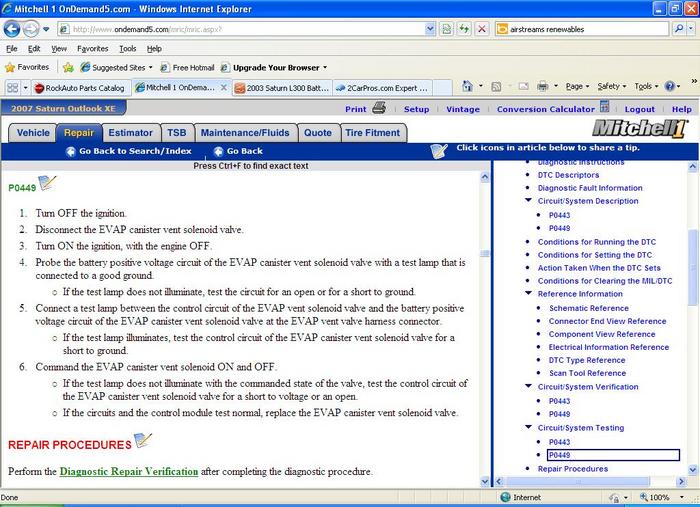This screenshot has width=700, height=507.
Task: Open the Favorites menu
Action: coord(92,49)
